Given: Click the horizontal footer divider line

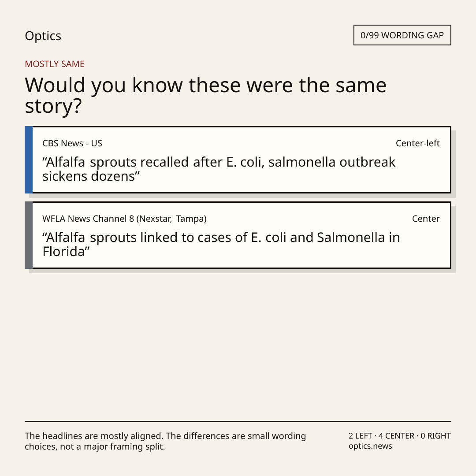Looking at the screenshot, I should click(x=238, y=421).
